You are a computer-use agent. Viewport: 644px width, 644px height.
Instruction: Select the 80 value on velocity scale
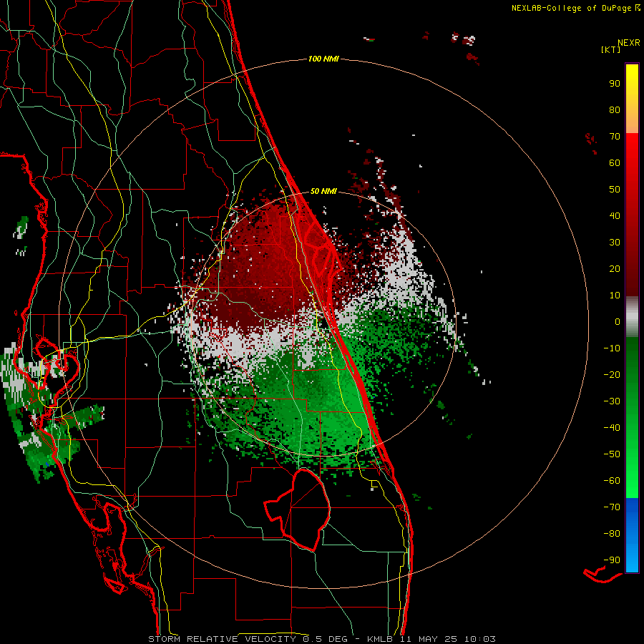click(x=615, y=110)
